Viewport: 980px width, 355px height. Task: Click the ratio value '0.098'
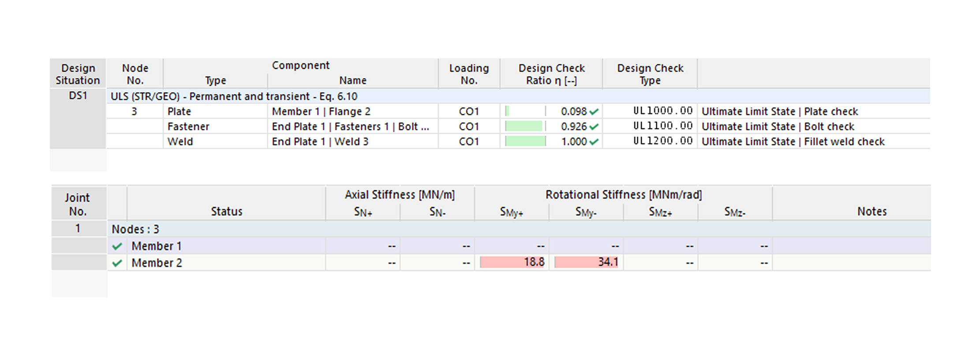coord(574,111)
